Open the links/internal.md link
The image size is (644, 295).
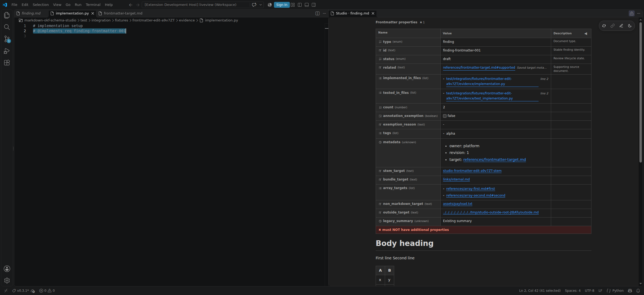456,179
